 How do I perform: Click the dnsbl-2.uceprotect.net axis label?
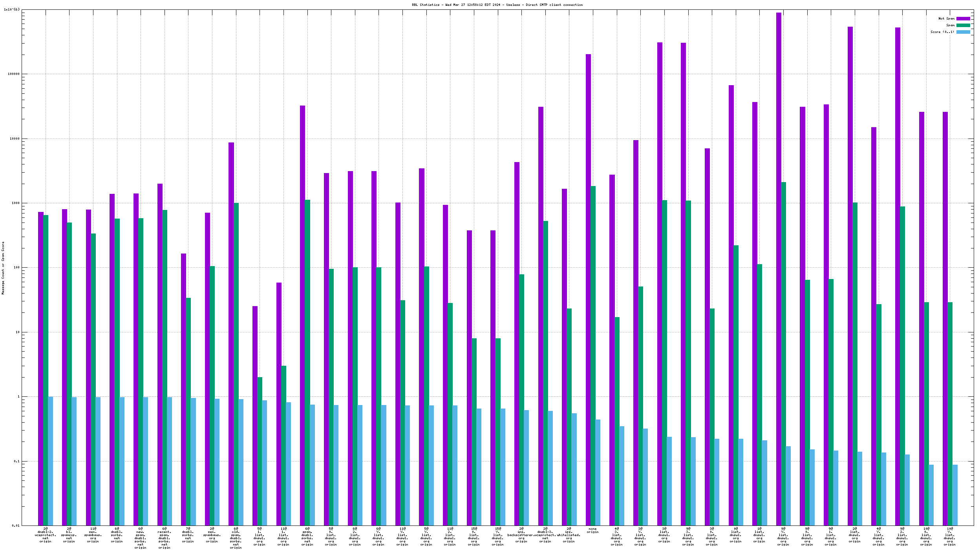[x=46, y=535]
